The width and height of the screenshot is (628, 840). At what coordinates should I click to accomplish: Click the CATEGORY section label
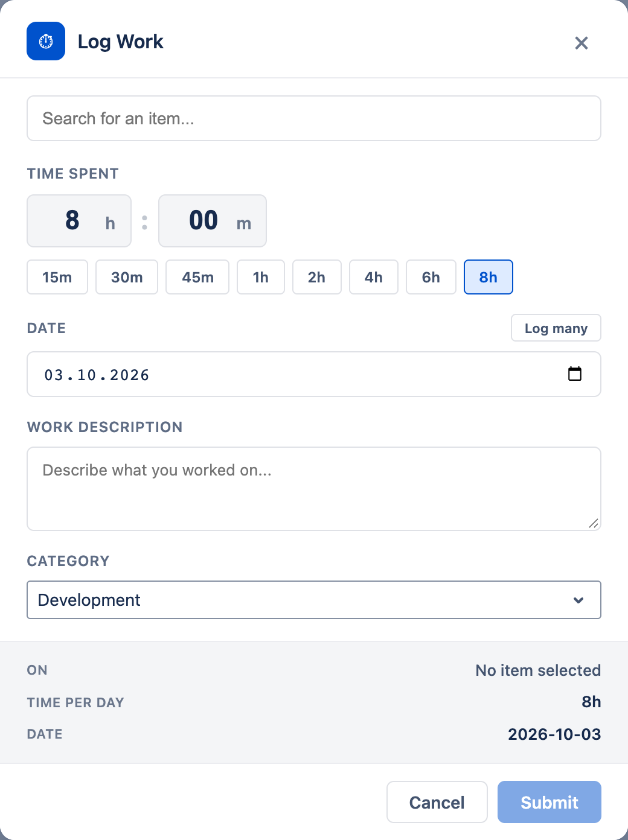tap(68, 561)
